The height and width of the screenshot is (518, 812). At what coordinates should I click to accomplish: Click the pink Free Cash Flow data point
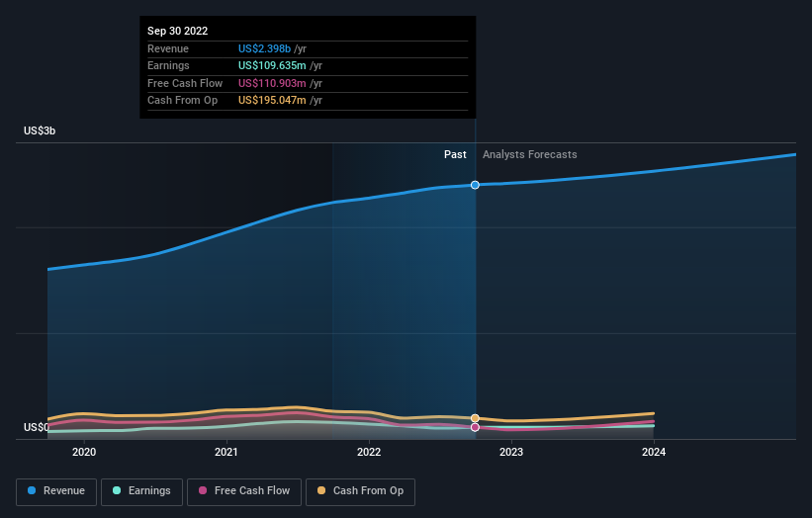(475, 427)
